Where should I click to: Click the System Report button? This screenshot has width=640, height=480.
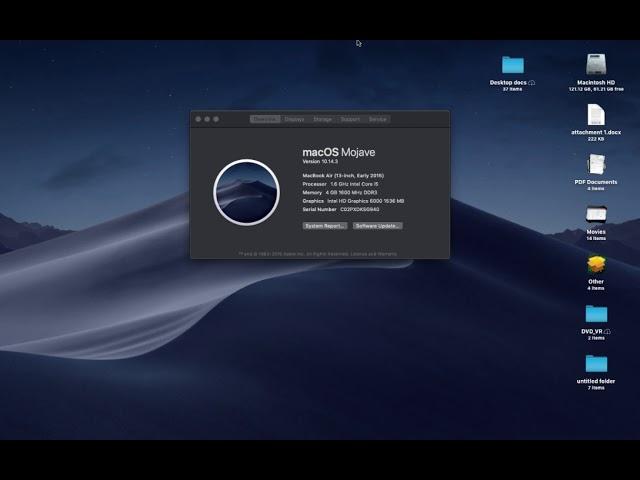click(325, 226)
